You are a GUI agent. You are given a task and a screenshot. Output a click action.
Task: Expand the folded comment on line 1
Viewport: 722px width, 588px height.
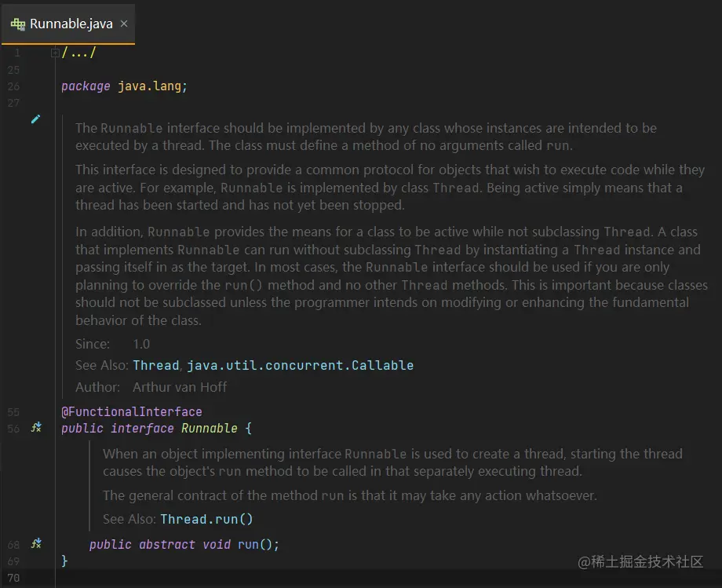click(55, 53)
